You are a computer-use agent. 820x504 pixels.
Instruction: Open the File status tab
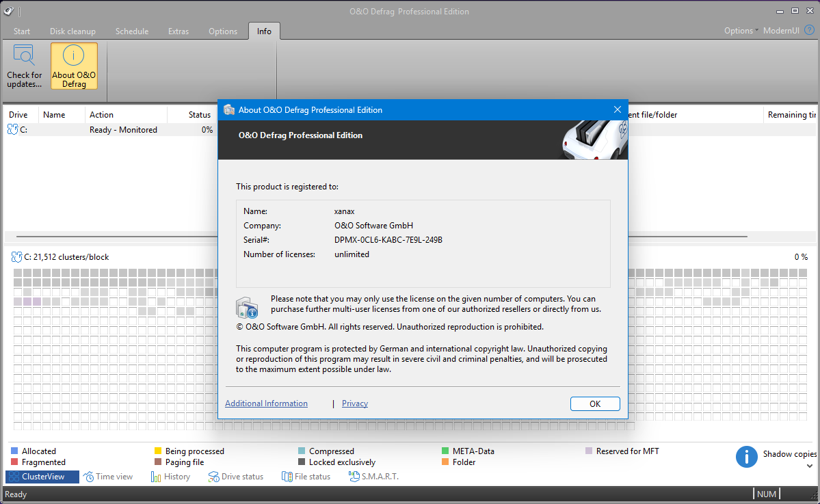(306, 476)
